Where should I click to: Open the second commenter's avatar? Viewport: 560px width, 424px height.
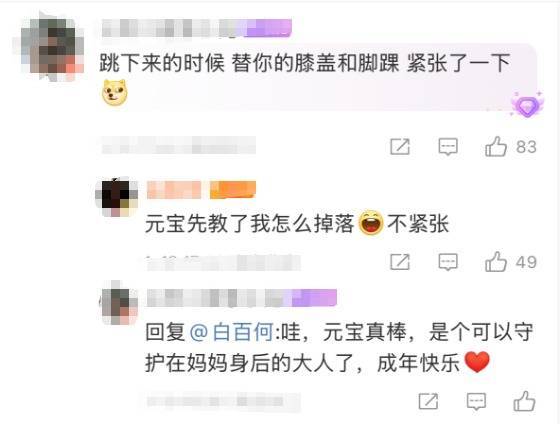click(117, 197)
